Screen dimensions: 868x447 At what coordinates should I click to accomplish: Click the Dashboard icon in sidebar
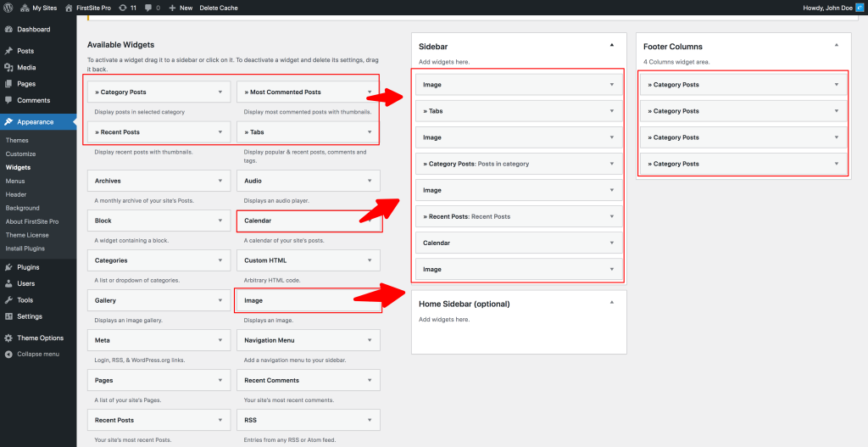coord(8,30)
